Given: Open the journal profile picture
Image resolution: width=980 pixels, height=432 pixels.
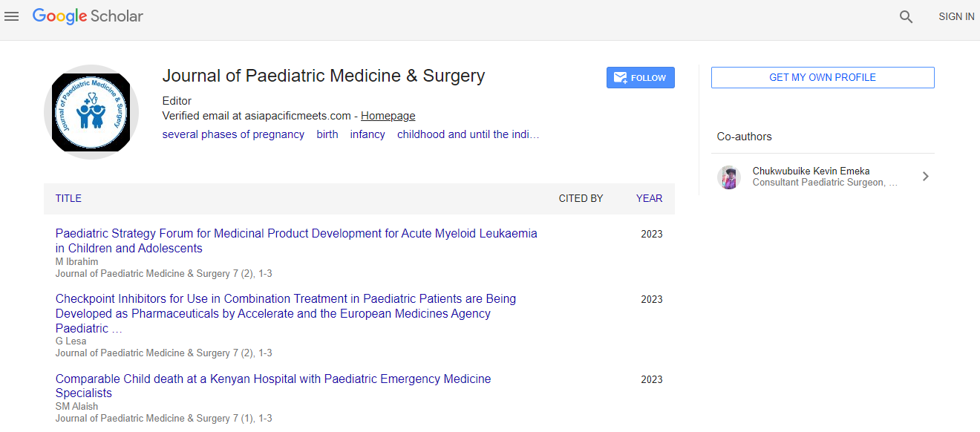Looking at the screenshot, I should [x=91, y=111].
